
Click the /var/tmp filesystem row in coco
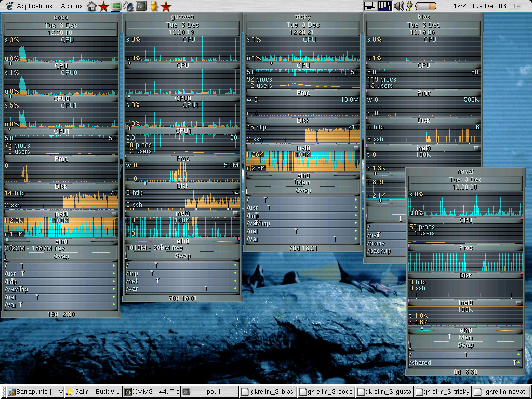click(x=61, y=289)
